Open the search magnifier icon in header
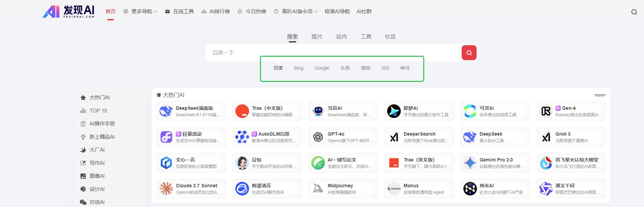The image size is (644, 207). (634, 12)
